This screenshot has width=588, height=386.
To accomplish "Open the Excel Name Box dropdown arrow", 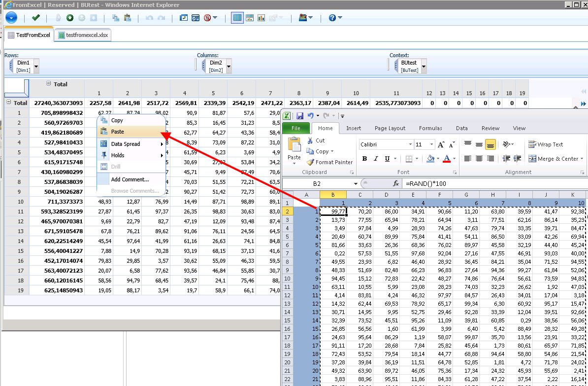I will [x=356, y=183].
